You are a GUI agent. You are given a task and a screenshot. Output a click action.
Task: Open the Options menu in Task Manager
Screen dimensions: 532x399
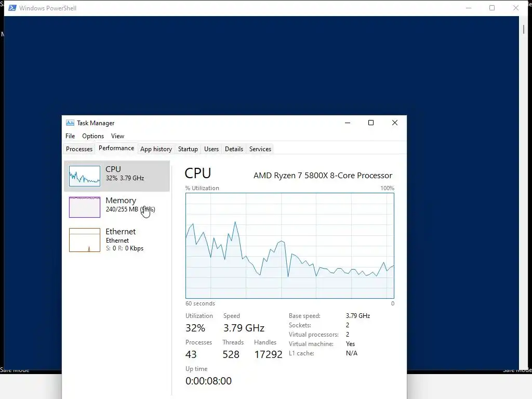93,136
